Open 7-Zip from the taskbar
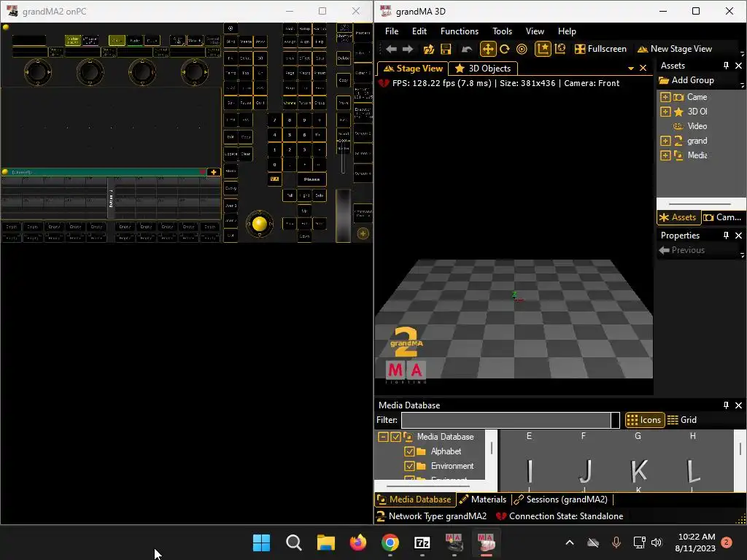The height and width of the screenshot is (560, 747). coord(422,542)
